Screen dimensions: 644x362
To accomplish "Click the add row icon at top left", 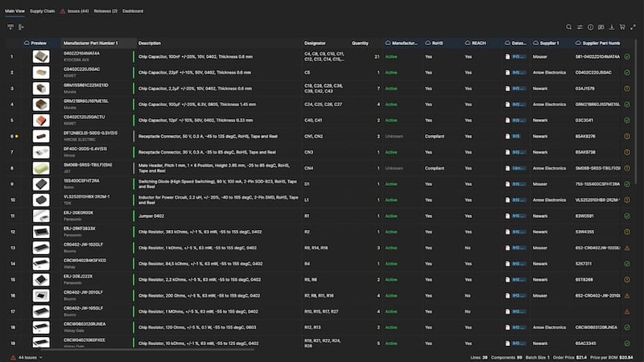I will point(10,27).
